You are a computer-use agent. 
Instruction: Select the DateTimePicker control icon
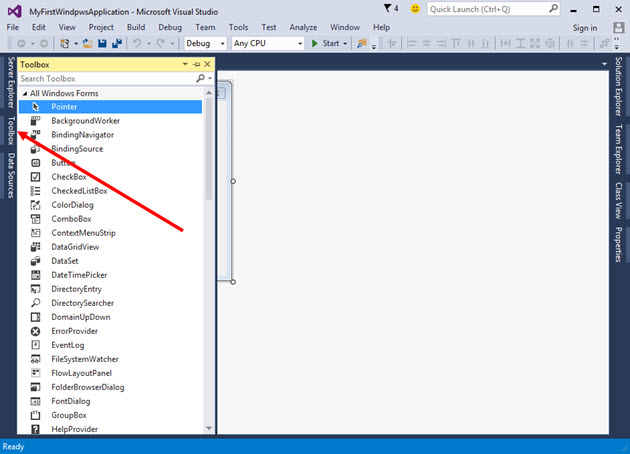click(x=35, y=275)
